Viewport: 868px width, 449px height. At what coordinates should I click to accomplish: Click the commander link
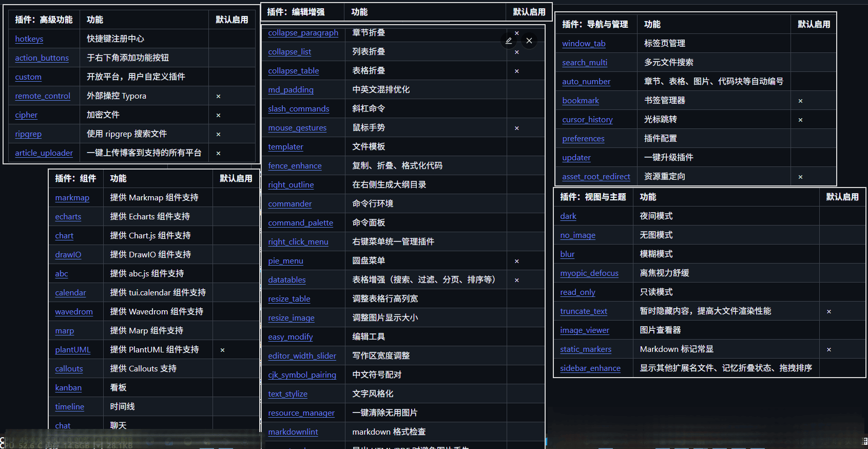[290, 204]
